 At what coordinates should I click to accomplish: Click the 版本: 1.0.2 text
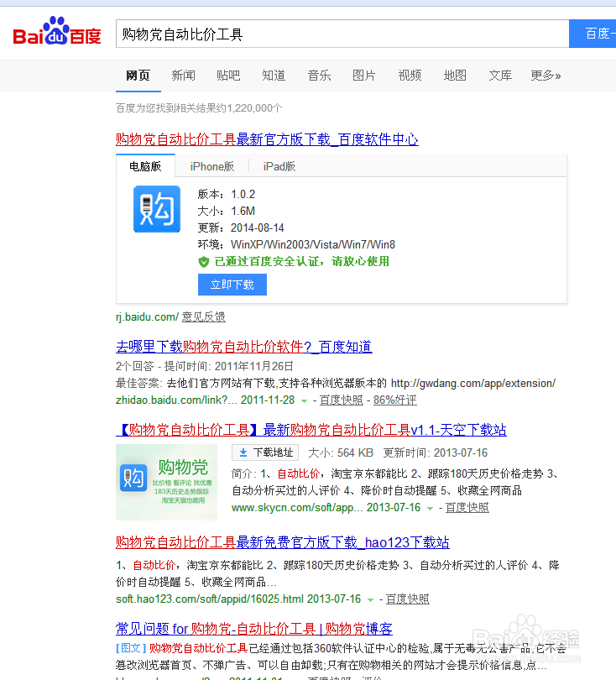pos(227,194)
